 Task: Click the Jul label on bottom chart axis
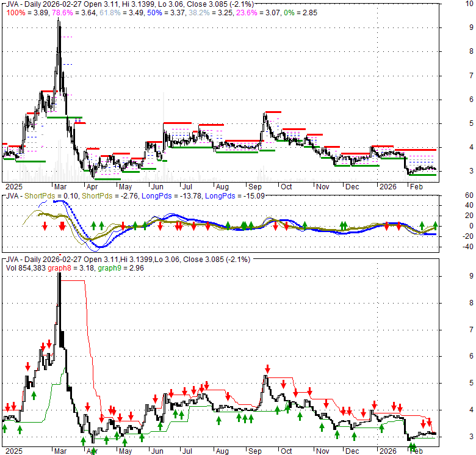tap(187, 451)
